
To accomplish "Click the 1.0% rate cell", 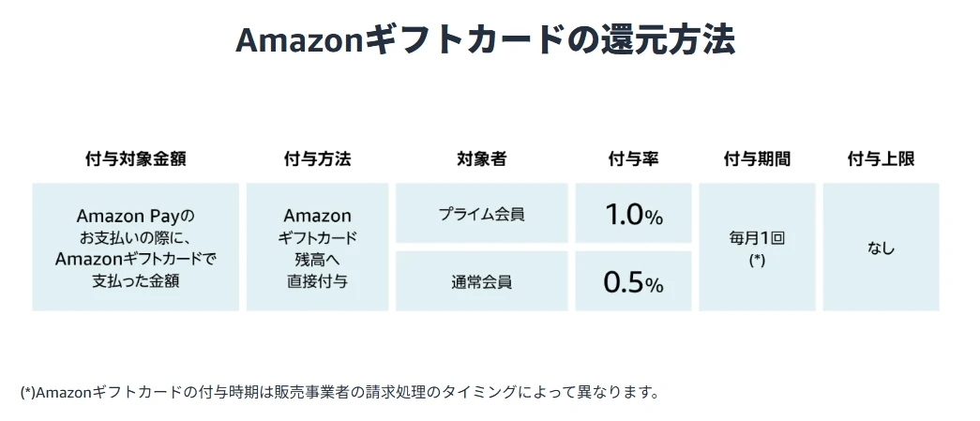I will point(633,215).
